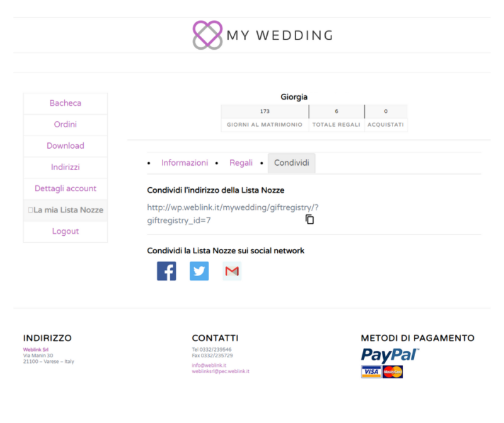Click the Totale regali label

336,124
